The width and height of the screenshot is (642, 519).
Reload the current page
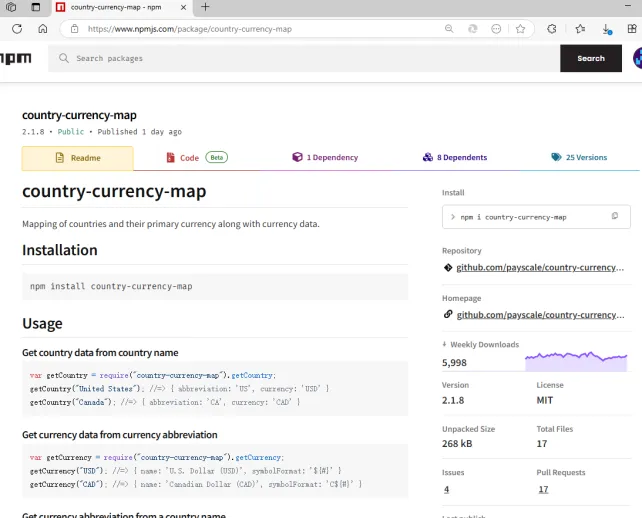[17, 29]
